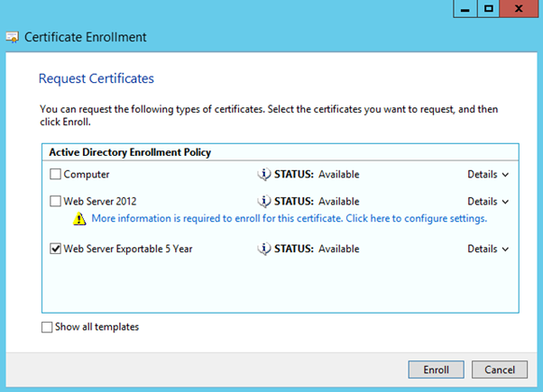The image size is (543, 392).
Task: Maximize the Certificate Enrollment window
Action: click(x=488, y=8)
